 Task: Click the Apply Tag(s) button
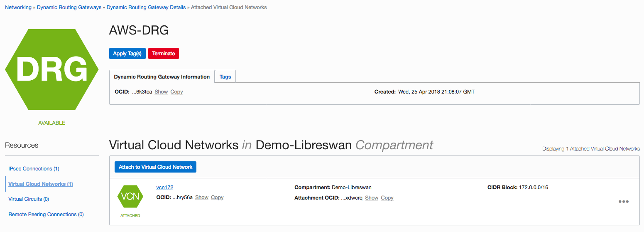click(127, 53)
